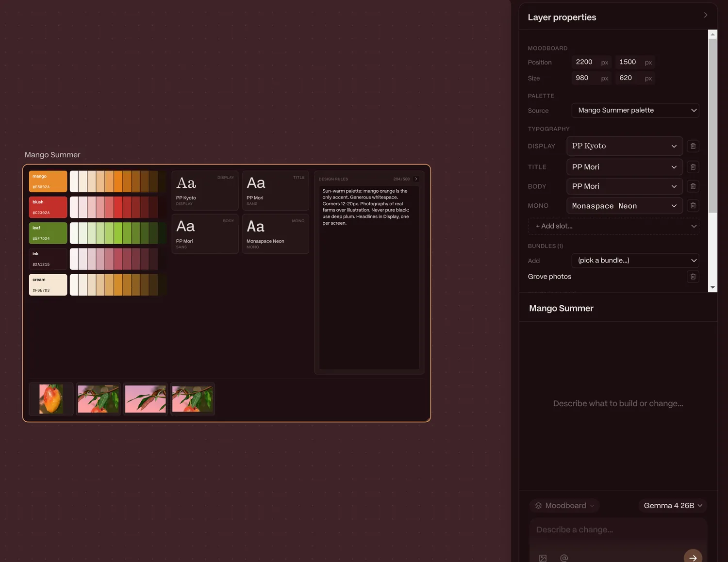Insert an @ mention in the prompt
The height and width of the screenshot is (562, 728).
564,558
